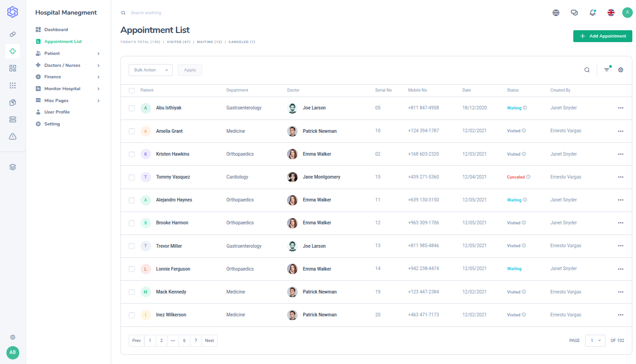Open table settings gear icon
636x364 pixels.
[x=621, y=70]
